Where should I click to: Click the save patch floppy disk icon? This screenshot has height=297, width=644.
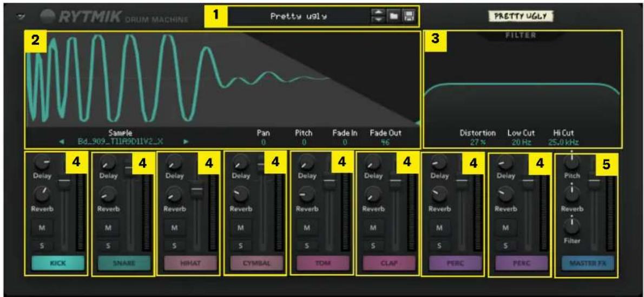click(410, 17)
